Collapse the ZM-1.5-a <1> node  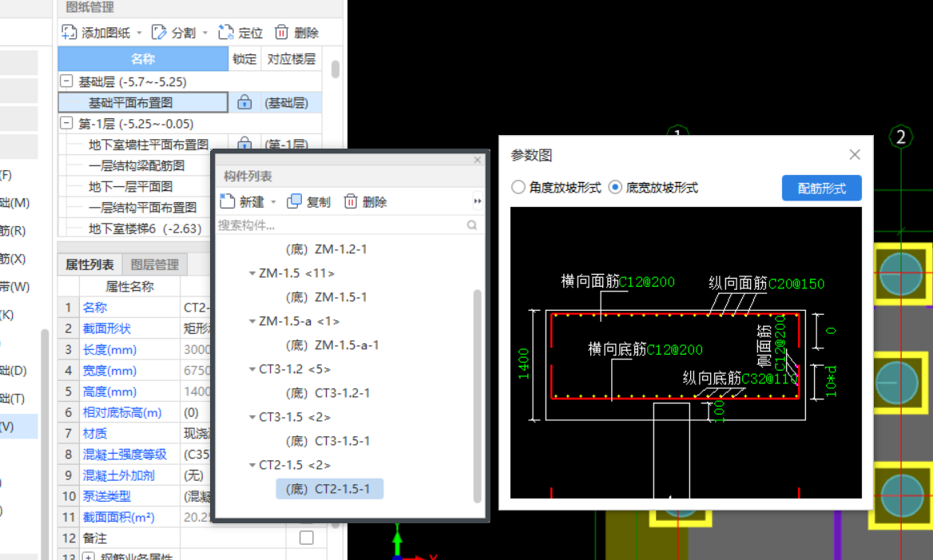[252, 321]
